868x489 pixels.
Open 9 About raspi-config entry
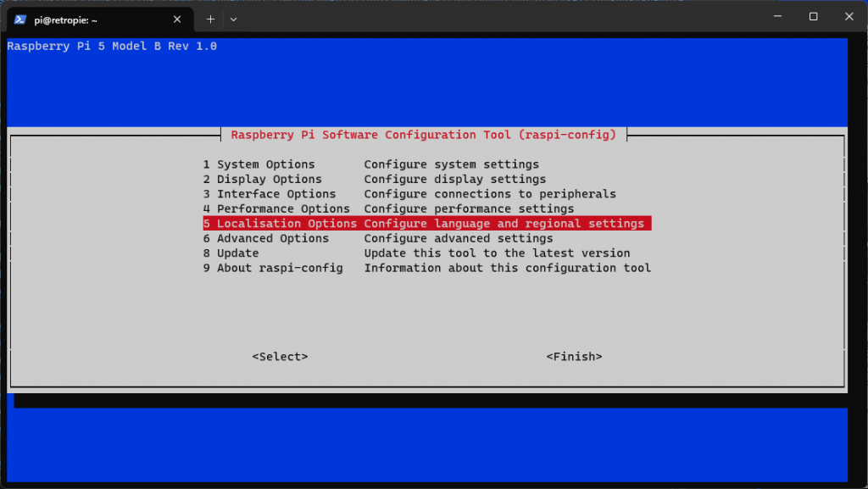point(273,268)
